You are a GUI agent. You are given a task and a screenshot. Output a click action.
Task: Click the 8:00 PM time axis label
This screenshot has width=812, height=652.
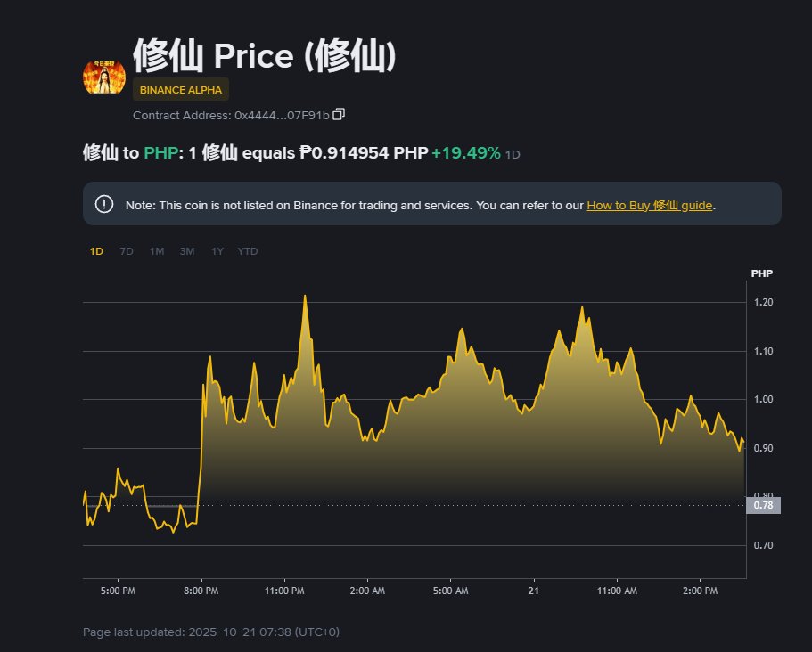pos(201,591)
